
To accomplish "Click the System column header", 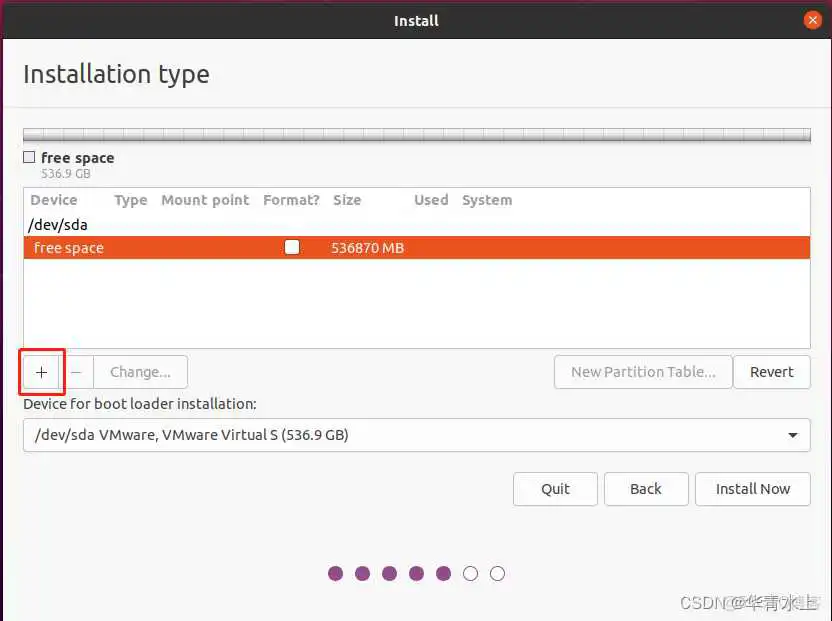I will pyautogui.click(x=487, y=200).
